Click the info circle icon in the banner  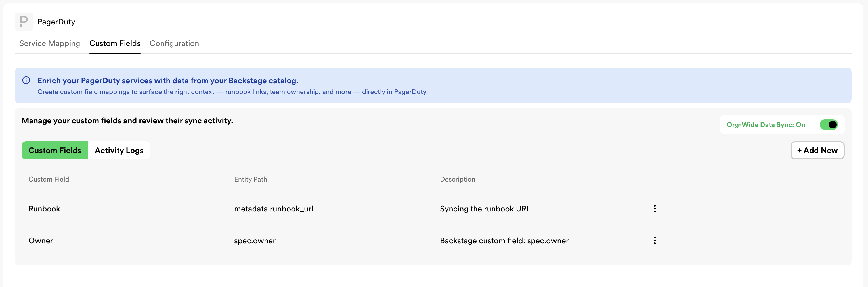[26, 80]
